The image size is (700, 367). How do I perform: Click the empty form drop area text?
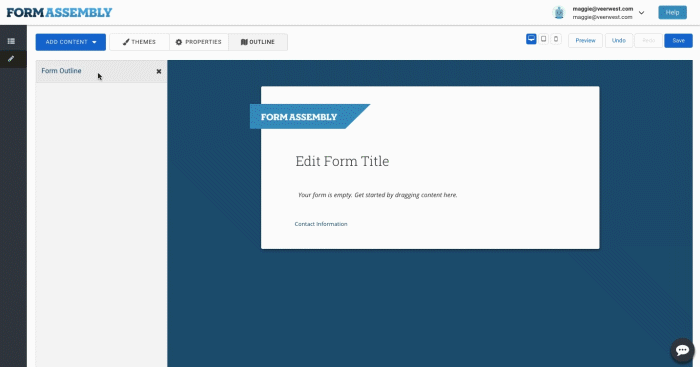[x=378, y=195]
